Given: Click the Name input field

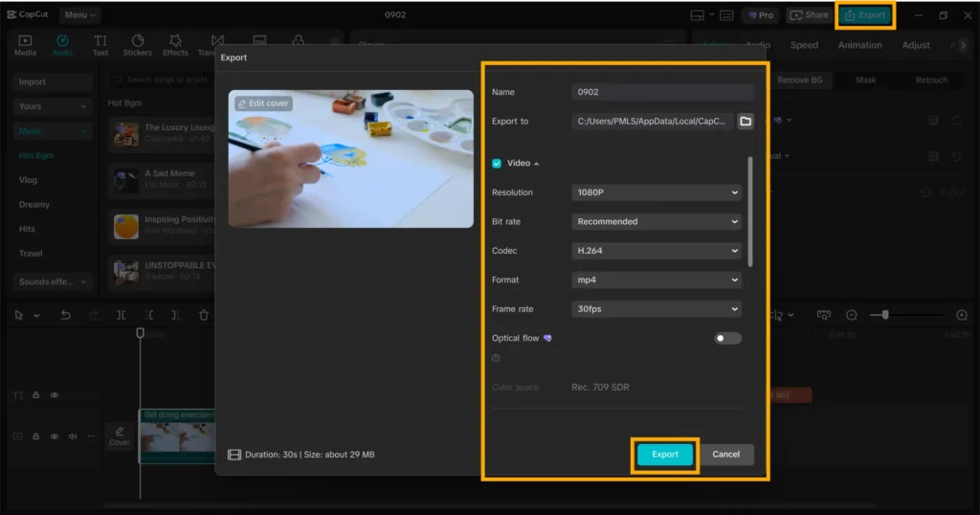Looking at the screenshot, I should [662, 92].
